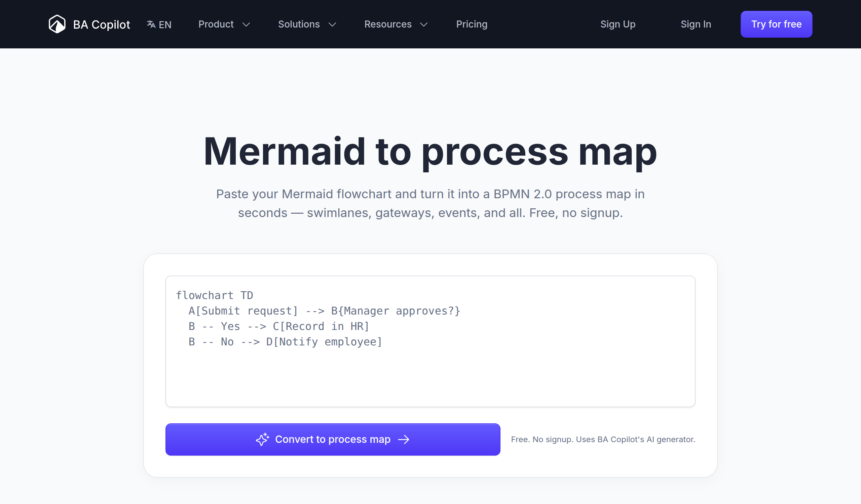Click the 'flowchart TD' line in the editor
Screen dimensions: 861x504
click(215, 295)
